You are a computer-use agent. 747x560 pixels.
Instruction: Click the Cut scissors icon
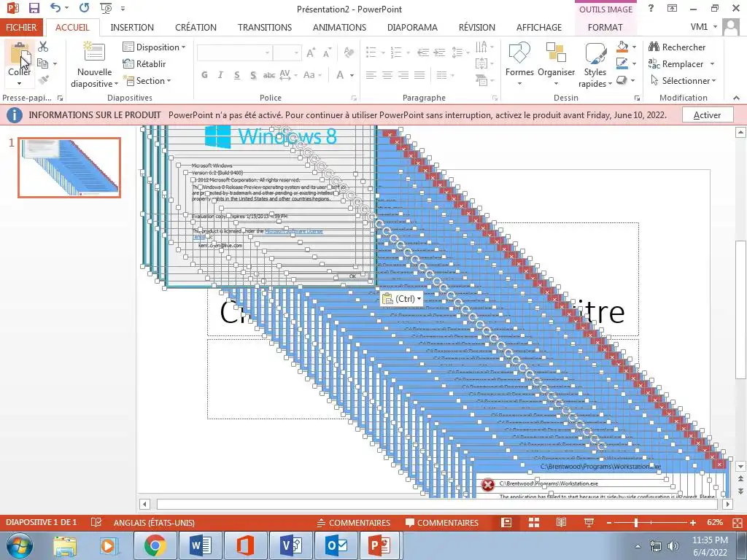43,47
